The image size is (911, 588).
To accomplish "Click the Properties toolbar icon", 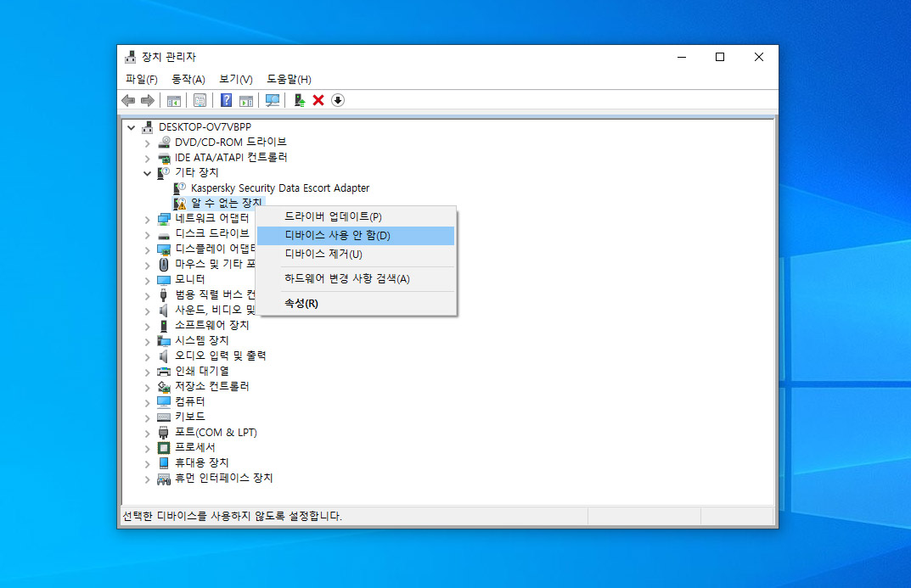I will tap(200, 100).
